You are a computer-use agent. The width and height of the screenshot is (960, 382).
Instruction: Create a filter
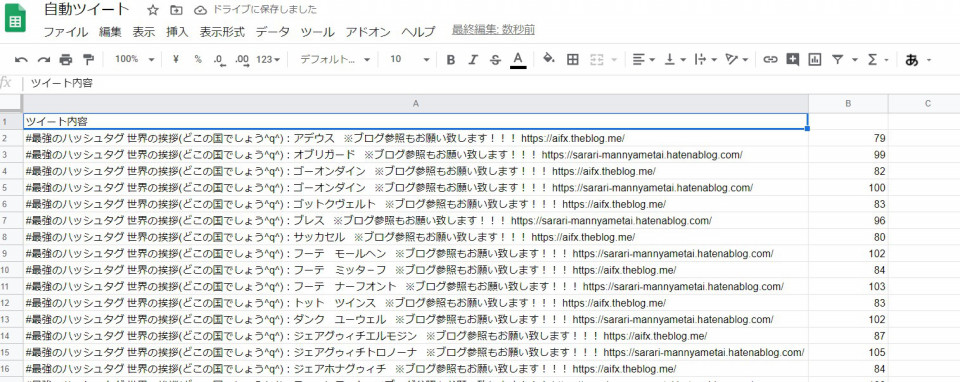tap(837, 59)
